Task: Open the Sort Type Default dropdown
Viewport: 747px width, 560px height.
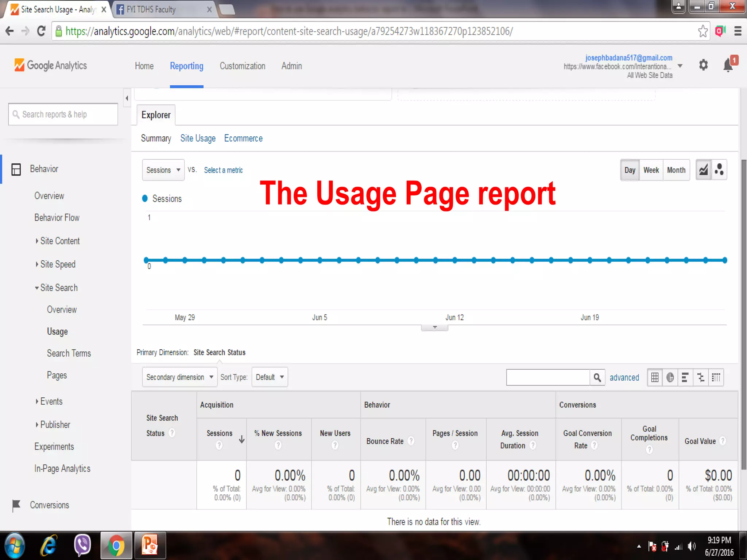Action: pyautogui.click(x=270, y=377)
